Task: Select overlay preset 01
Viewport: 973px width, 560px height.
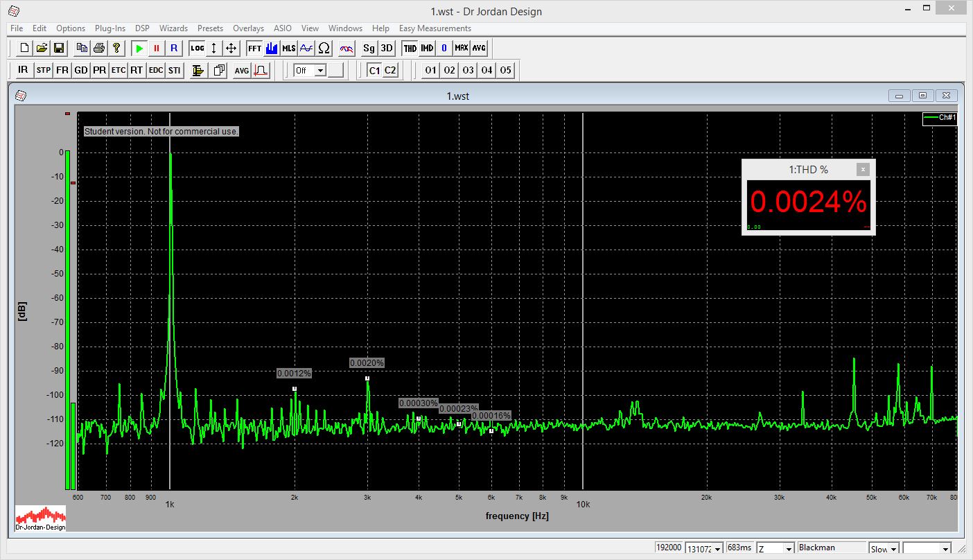Action: click(431, 70)
